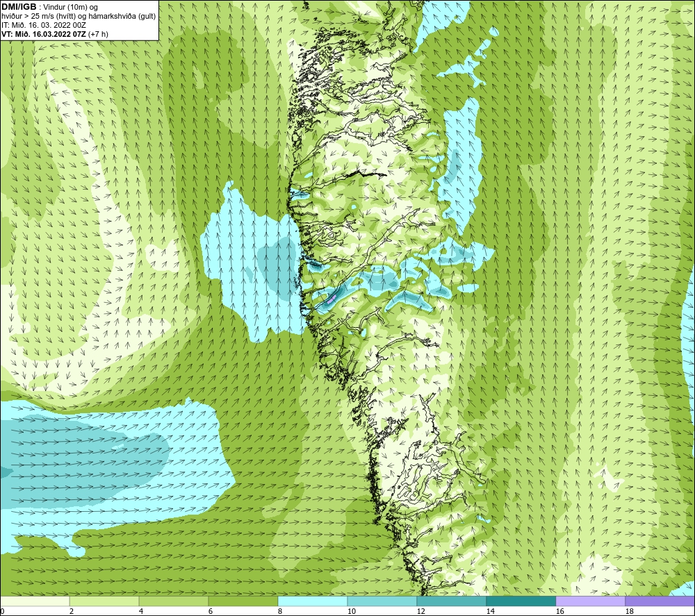Click the legend value label 6

[x=211, y=611]
